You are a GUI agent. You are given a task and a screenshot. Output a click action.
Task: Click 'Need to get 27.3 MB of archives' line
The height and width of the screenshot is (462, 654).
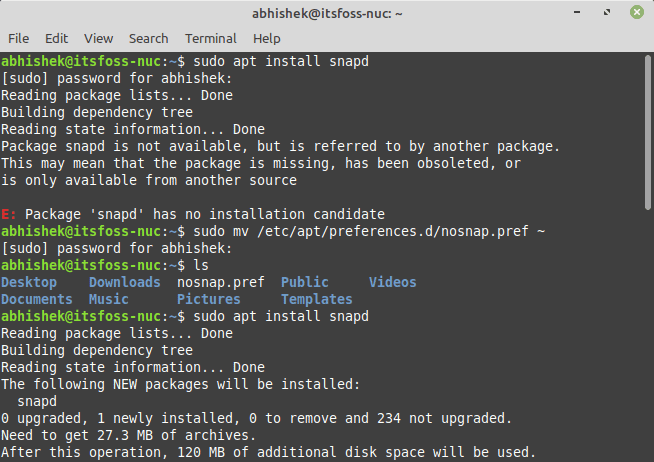tap(128, 435)
